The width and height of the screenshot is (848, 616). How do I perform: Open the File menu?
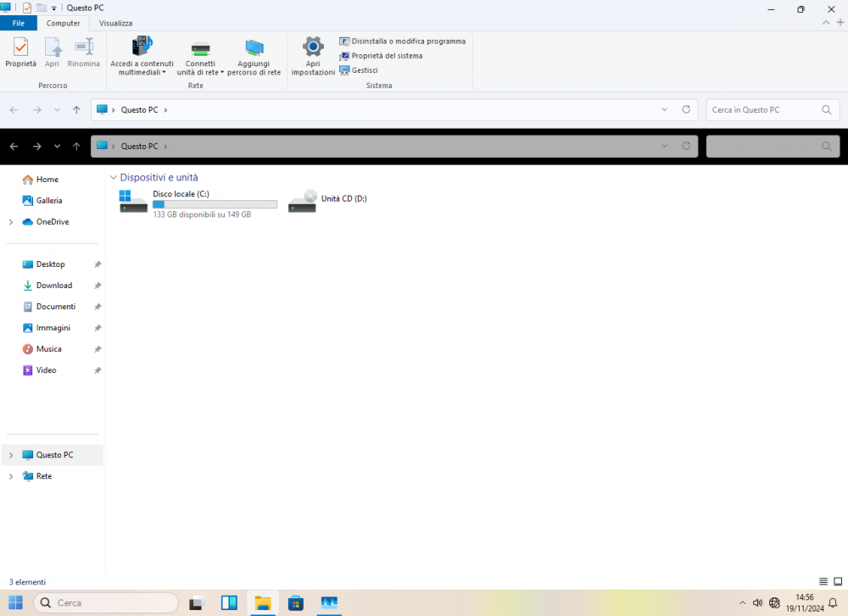point(18,23)
